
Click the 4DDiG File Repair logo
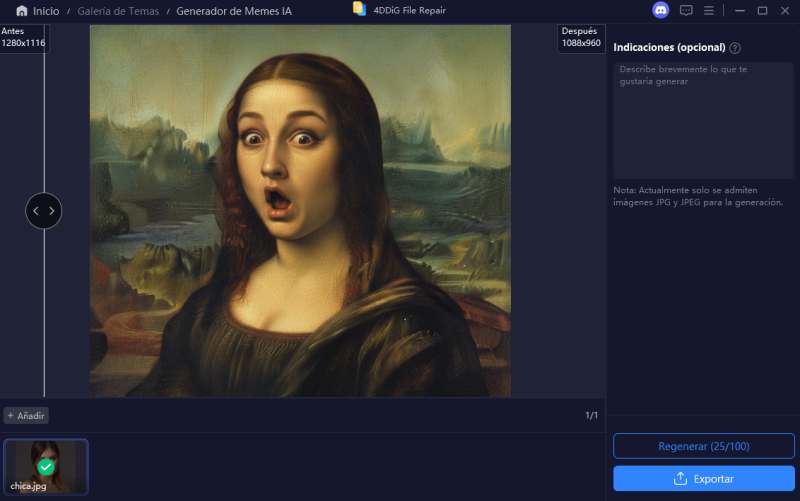(x=359, y=10)
